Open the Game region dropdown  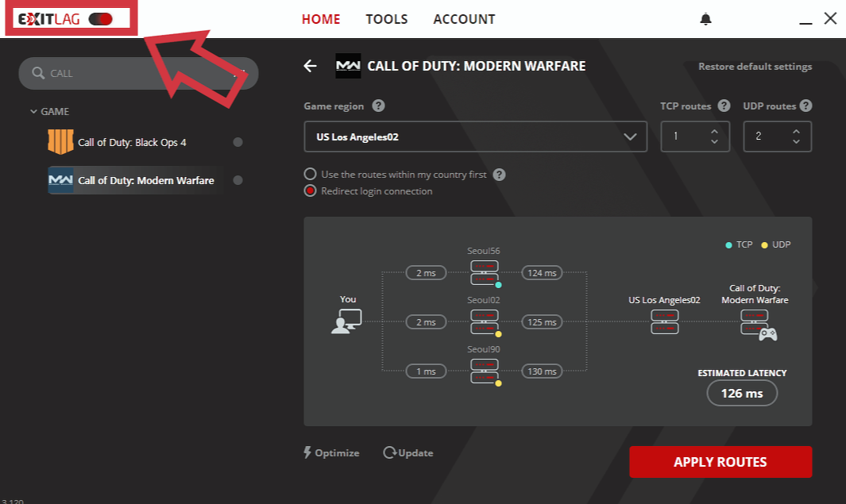[x=475, y=137]
